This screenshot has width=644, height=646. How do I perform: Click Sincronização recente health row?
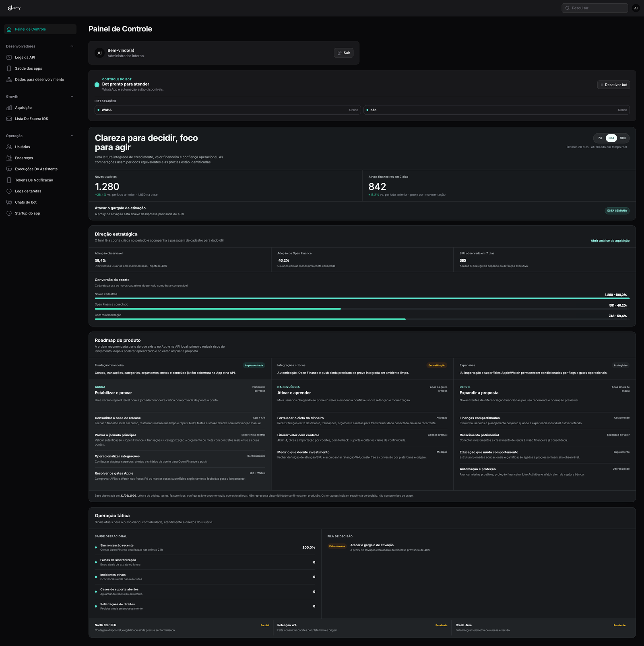[205, 547]
